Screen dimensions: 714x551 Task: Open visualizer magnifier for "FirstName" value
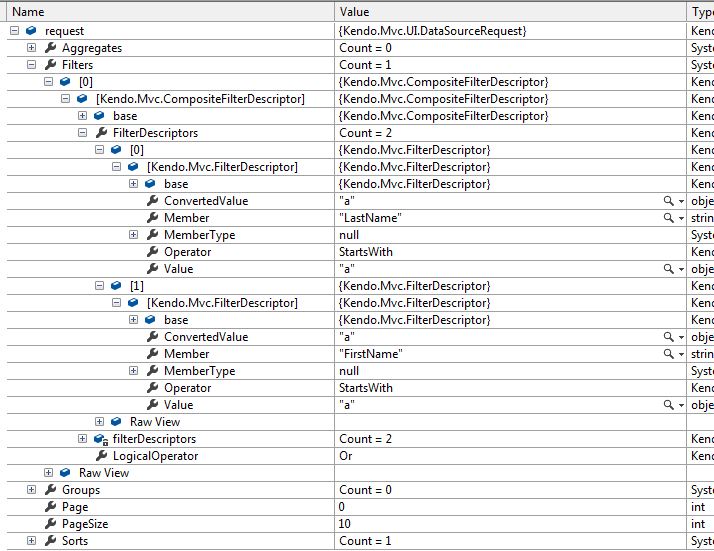pos(668,354)
